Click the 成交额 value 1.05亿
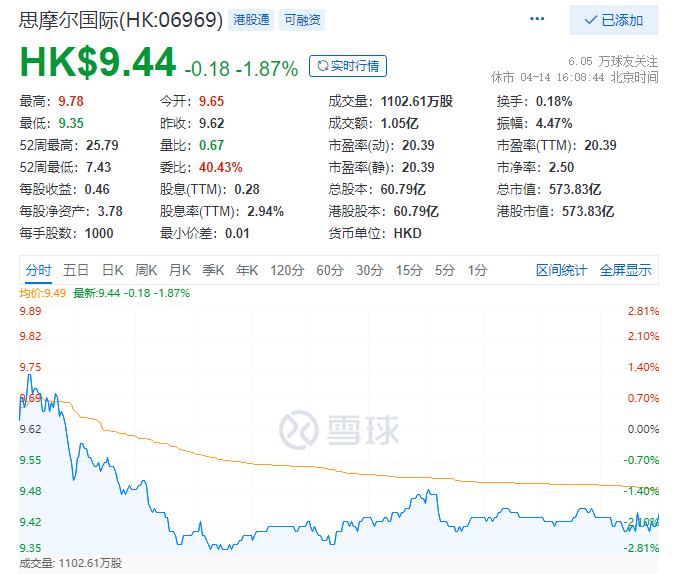The height and width of the screenshot is (574, 674). [x=399, y=123]
